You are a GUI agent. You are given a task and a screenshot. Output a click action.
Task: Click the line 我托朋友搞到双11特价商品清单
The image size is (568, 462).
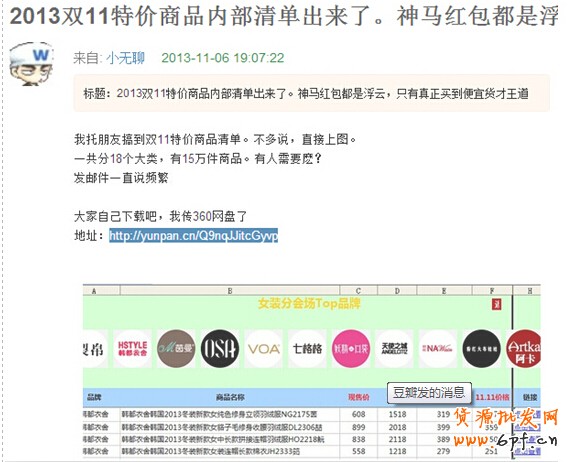click(215, 139)
